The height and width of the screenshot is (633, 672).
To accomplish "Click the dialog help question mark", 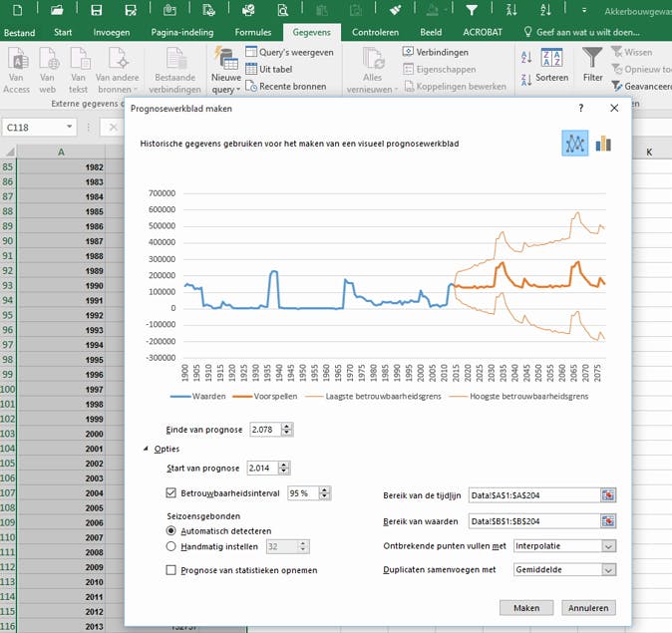I will tap(581, 108).
